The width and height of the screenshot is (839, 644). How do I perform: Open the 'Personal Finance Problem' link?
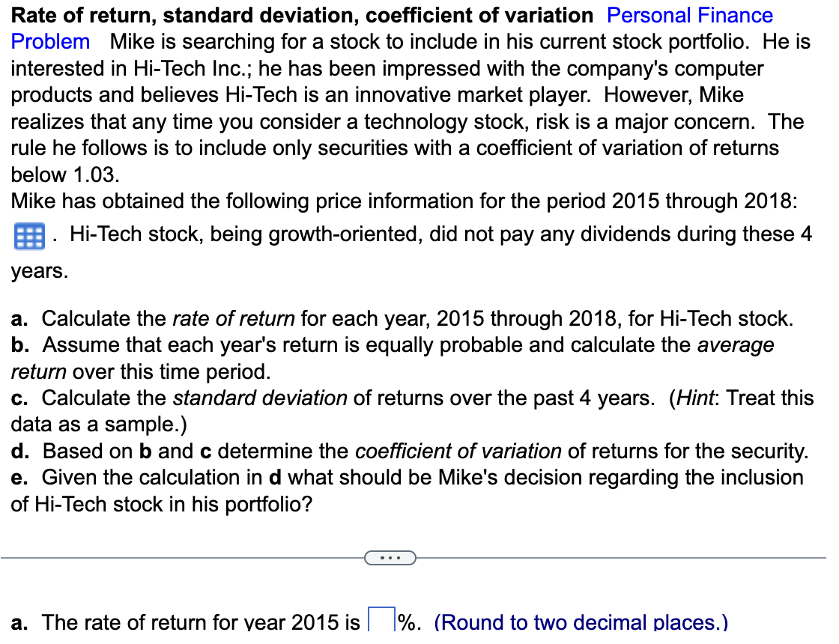pos(688,15)
